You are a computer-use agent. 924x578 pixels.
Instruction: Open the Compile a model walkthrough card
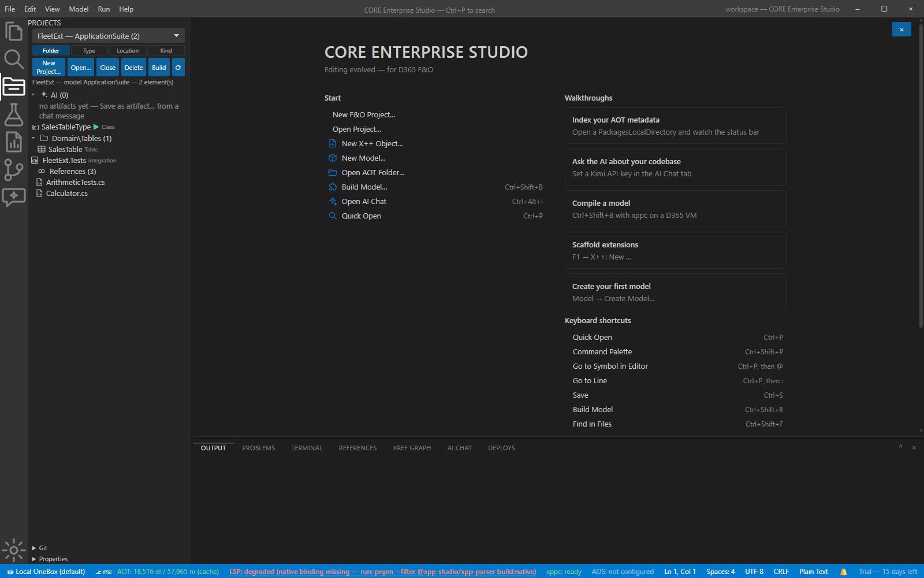pyautogui.click(x=675, y=209)
